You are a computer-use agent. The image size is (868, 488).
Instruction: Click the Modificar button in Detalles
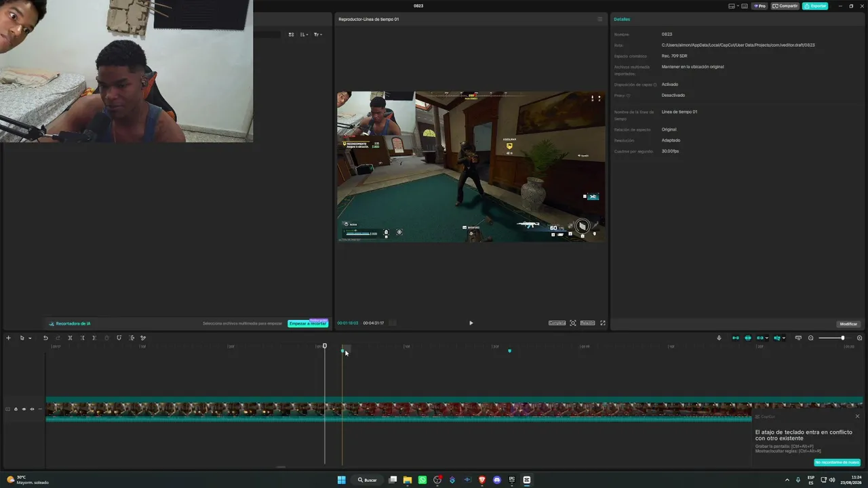coord(848,324)
